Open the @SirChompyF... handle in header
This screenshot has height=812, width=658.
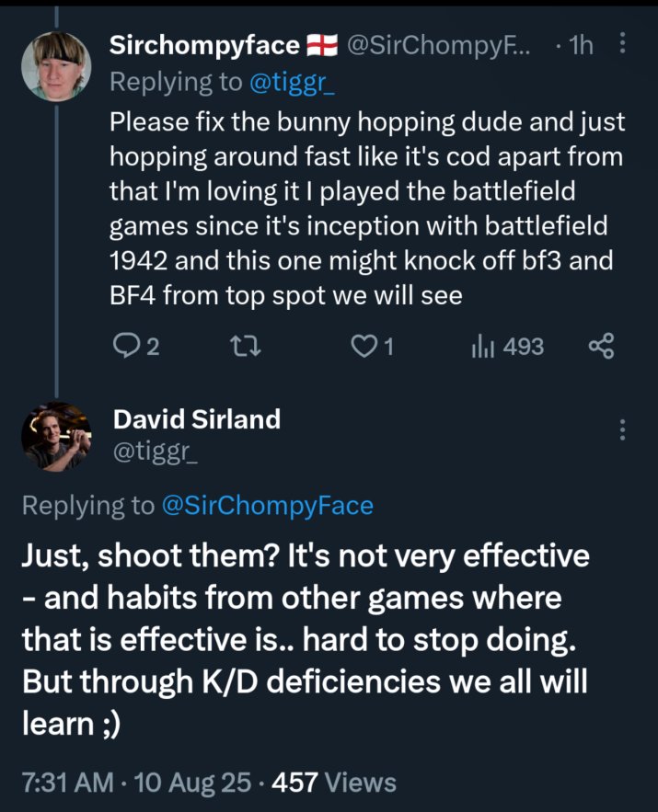pyautogui.click(x=438, y=45)
